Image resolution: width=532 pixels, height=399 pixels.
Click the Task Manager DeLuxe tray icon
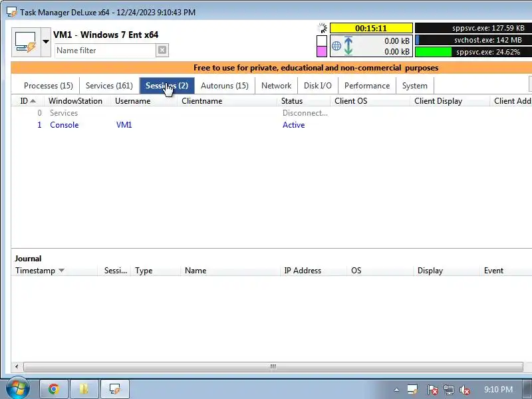(413, 390)
